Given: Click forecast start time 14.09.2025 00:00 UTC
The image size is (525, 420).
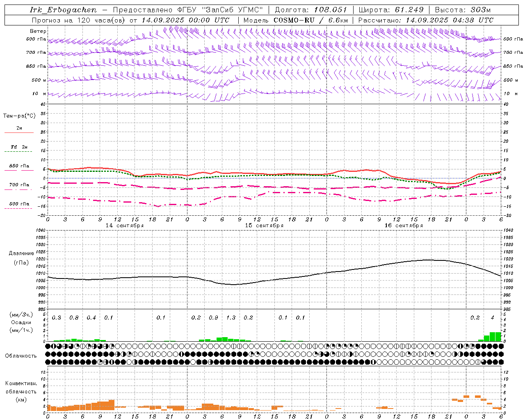Looking at the screenshot, I should [185, 20].
